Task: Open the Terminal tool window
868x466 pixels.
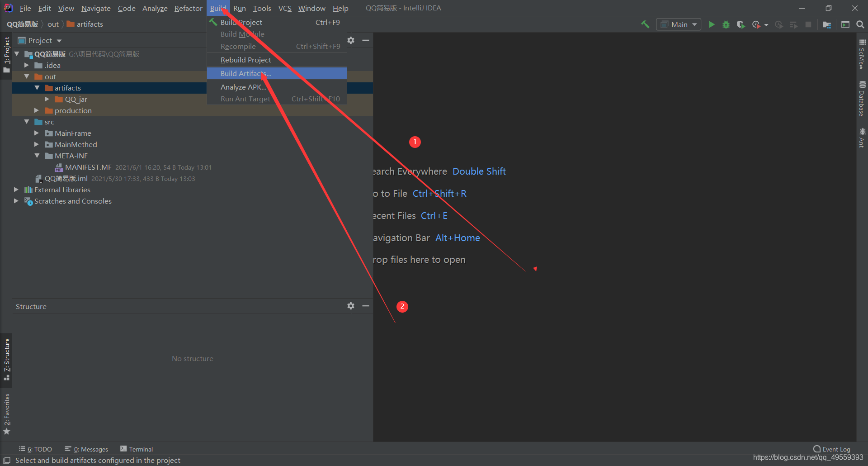Action: coord(137,449)
